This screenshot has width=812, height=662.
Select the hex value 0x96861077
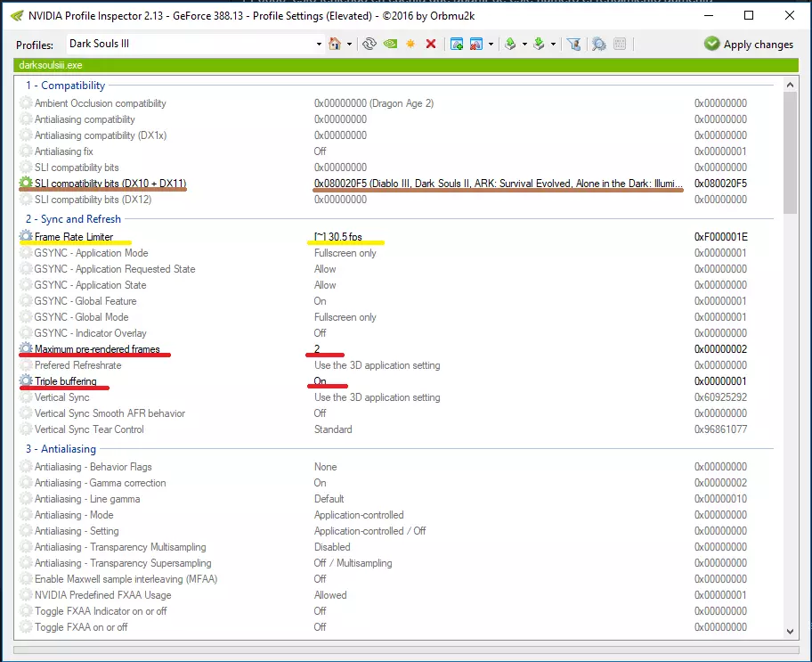pos(721,429)
